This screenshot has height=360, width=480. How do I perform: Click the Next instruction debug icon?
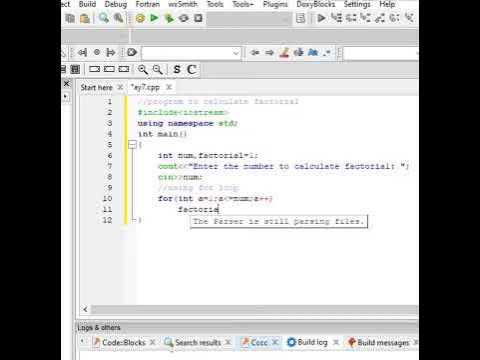[394, 18]
